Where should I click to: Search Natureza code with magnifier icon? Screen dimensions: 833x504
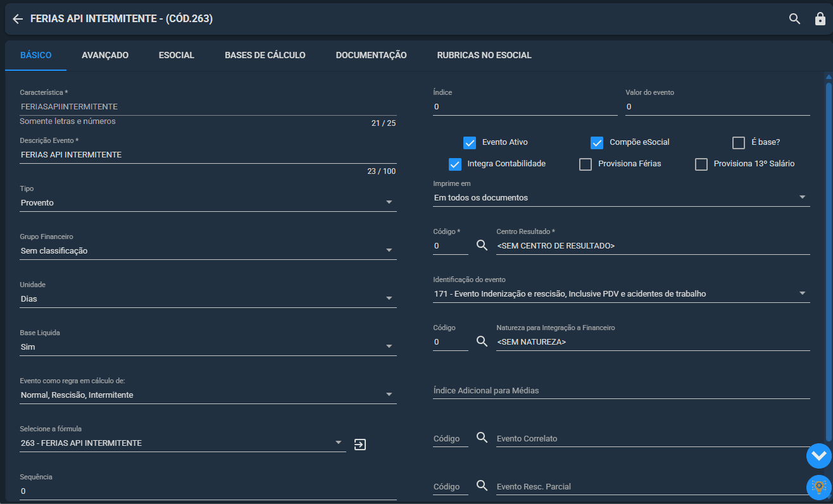(x=482, y=341)
